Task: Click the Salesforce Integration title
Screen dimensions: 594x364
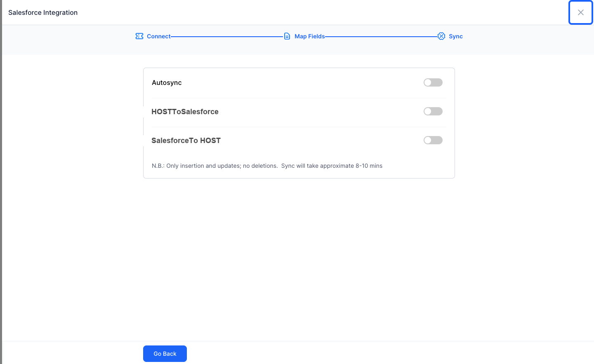Action: coord(43,12)
